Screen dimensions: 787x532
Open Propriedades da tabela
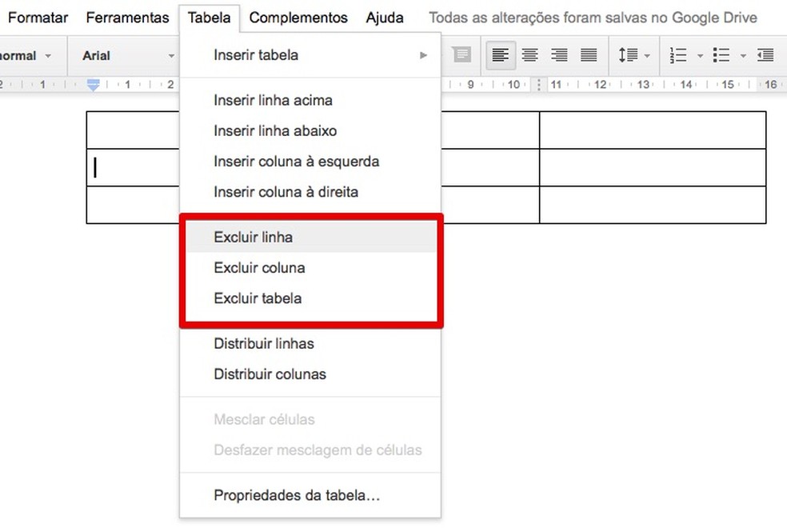310,496
